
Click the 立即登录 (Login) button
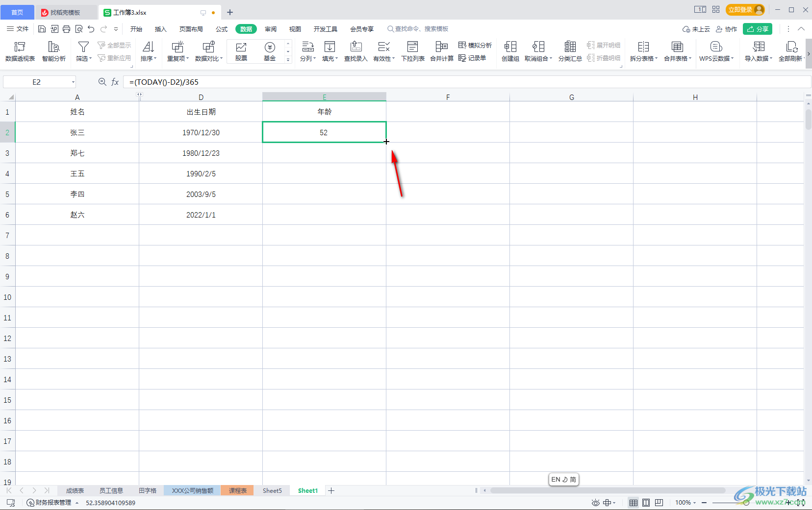(x=745, y=10)
